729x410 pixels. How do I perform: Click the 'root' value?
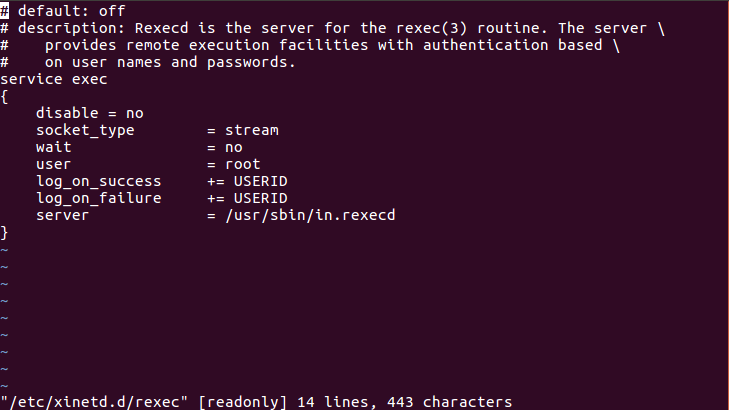tap(242, 164)
